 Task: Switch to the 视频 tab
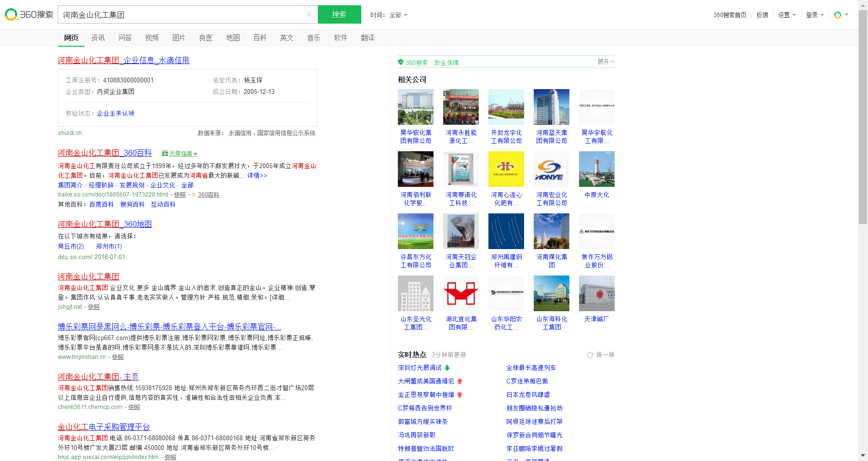tap(152, 38)
